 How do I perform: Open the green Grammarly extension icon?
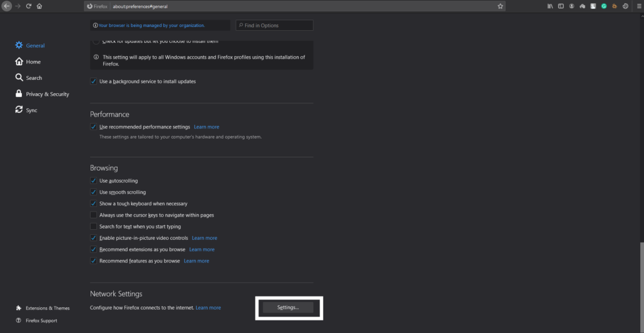604,6
